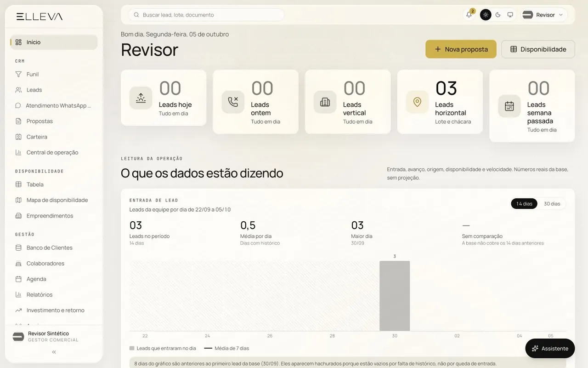The height and width of the screenshot is (368, 588).
Task: Open Investimento e retorno trend icon
Action: point(18,310)
